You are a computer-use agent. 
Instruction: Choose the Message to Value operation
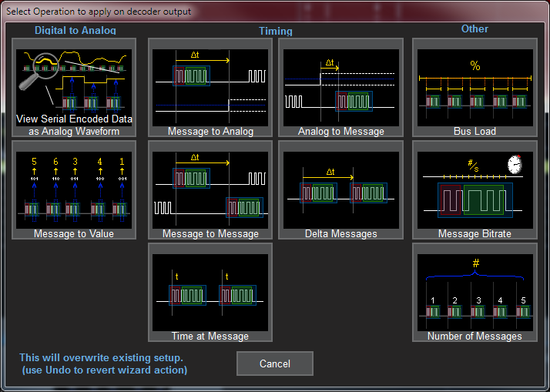click(75, 189)
